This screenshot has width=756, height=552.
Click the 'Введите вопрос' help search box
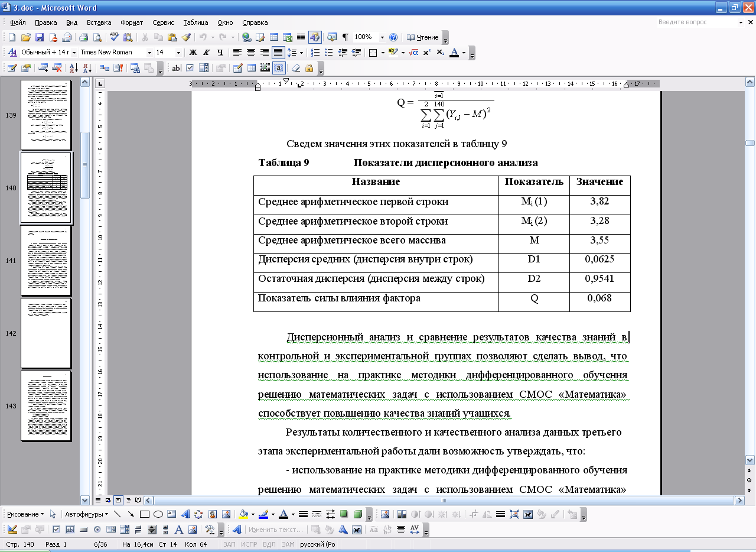pyautogui.click(x=696, y=22)
